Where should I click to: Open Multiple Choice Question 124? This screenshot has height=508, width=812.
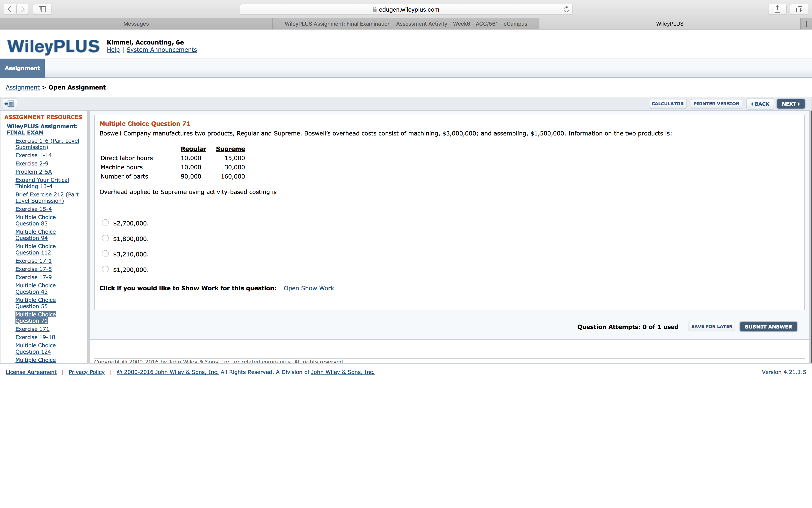point(36,348)
